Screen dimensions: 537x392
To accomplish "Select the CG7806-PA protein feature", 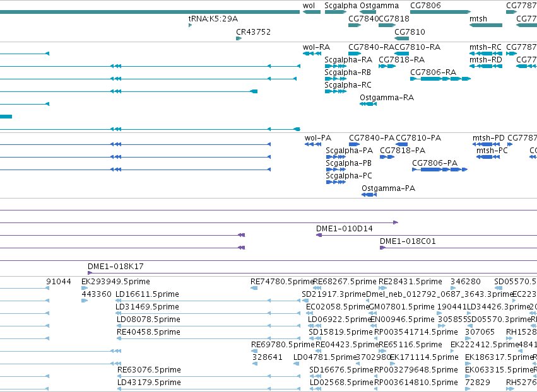I will pos(440,170).
